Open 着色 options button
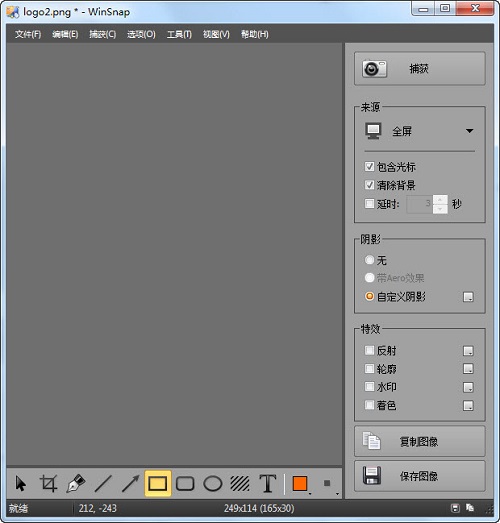 [x=468, y=406]
